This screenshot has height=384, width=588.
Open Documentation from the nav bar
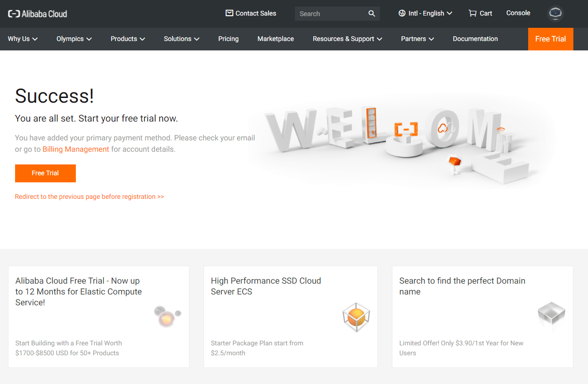click(x=475, y=39)
